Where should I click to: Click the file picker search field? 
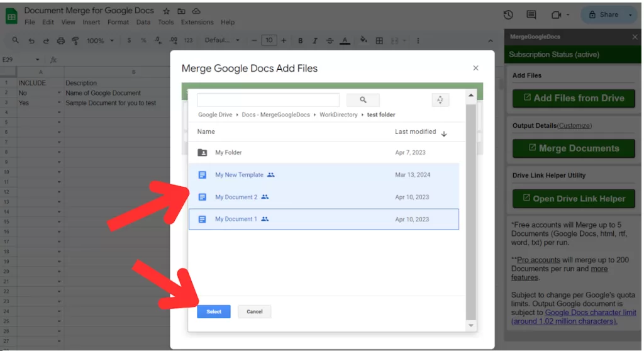pos(268,100)
